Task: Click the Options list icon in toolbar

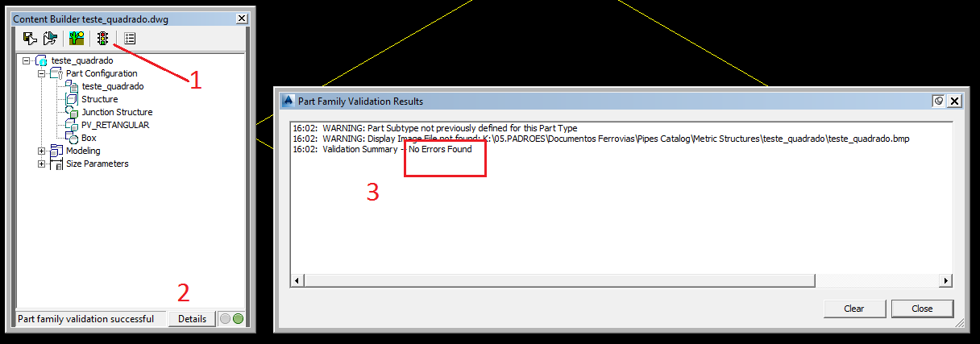Action: point(130,38)
